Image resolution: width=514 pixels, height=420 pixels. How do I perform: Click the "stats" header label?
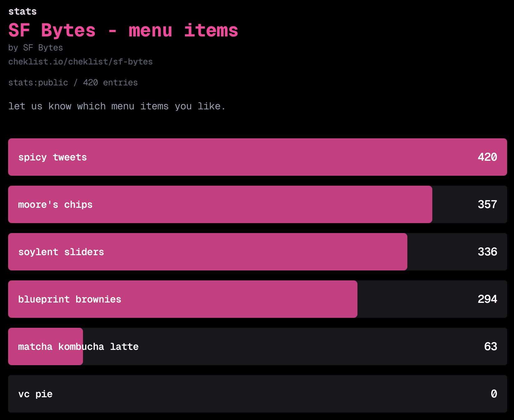(x=22, y=12)
